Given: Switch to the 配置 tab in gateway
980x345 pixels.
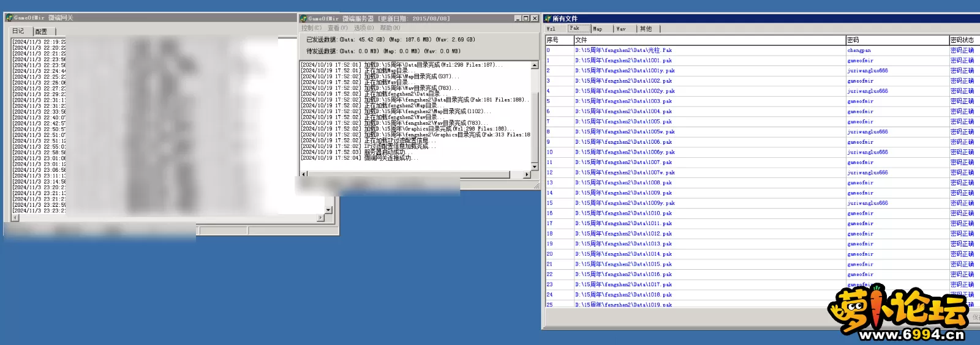Looking at the screenshot, I should pos(42,31).
